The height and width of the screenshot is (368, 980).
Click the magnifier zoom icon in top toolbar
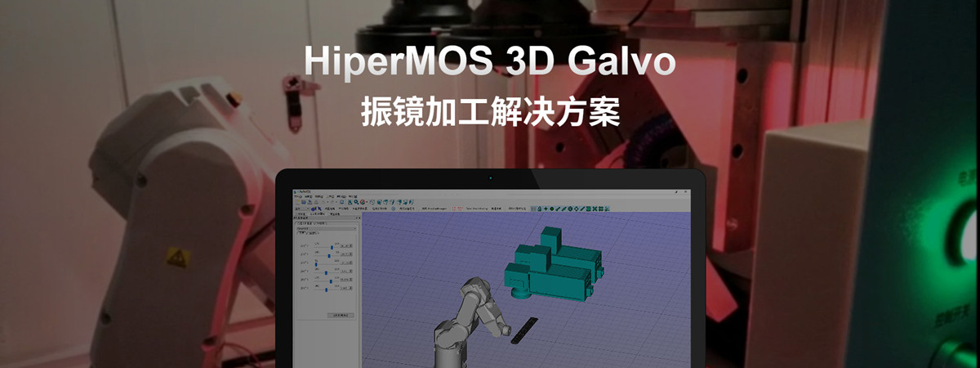[356, 202]
